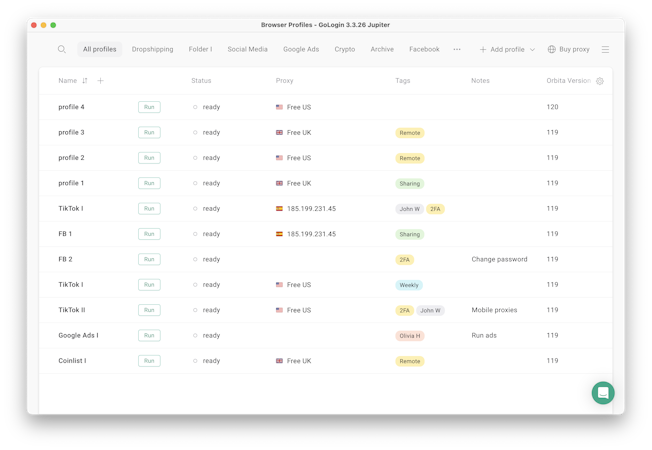Switch to the Facebook folder tab
The image size is (652, 450).
coord(424,49)
